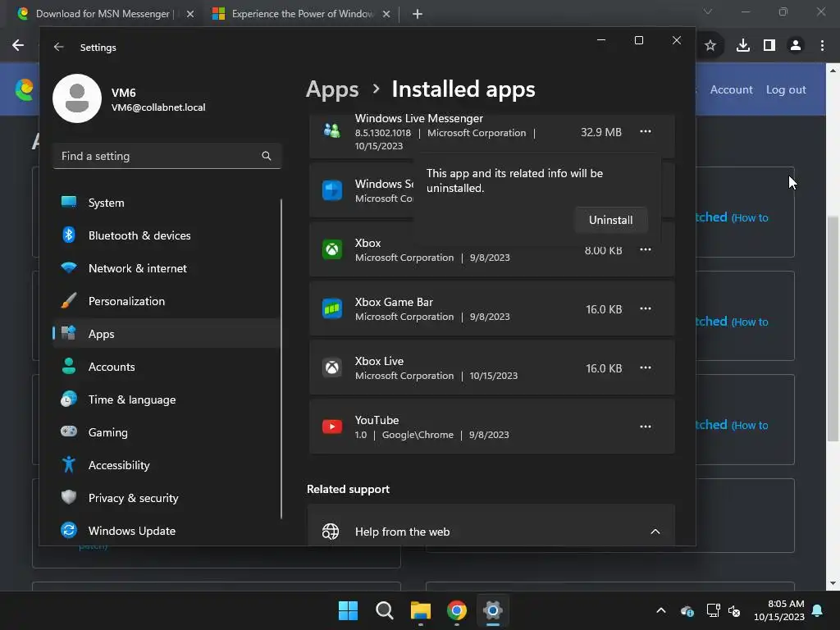840x630 pixels.
Task: Open a new Chrome tab
Action: [x=418, y=14]
